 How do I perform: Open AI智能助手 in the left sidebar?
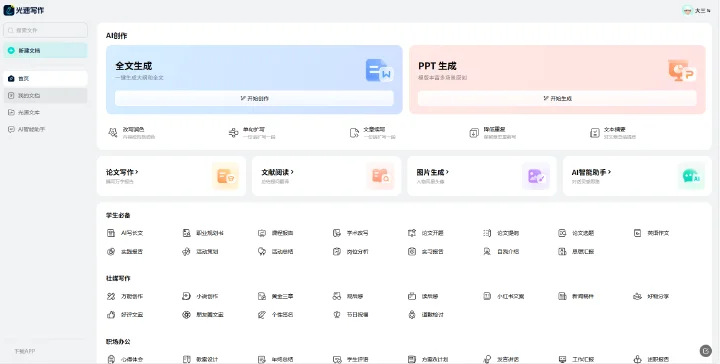[x=45, y=129]
